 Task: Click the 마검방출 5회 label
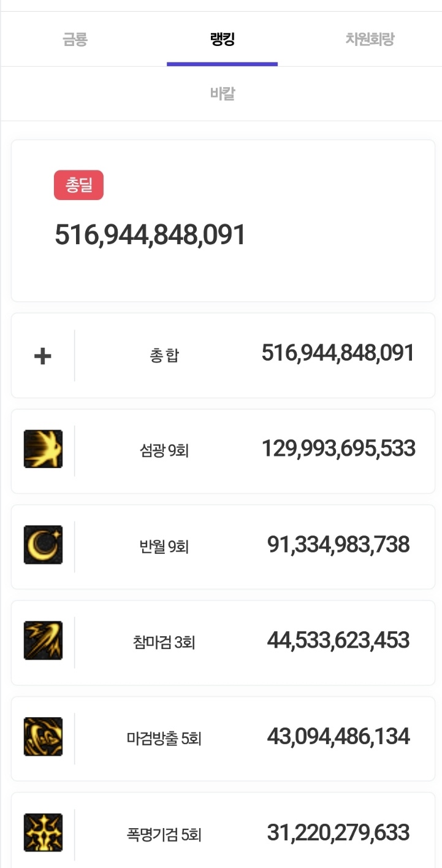164,738
